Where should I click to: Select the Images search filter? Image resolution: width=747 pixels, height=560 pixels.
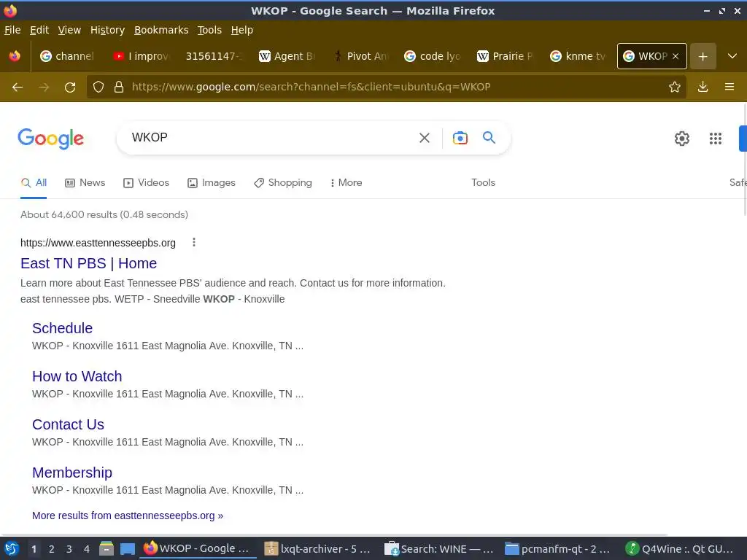tap(212, 183)
